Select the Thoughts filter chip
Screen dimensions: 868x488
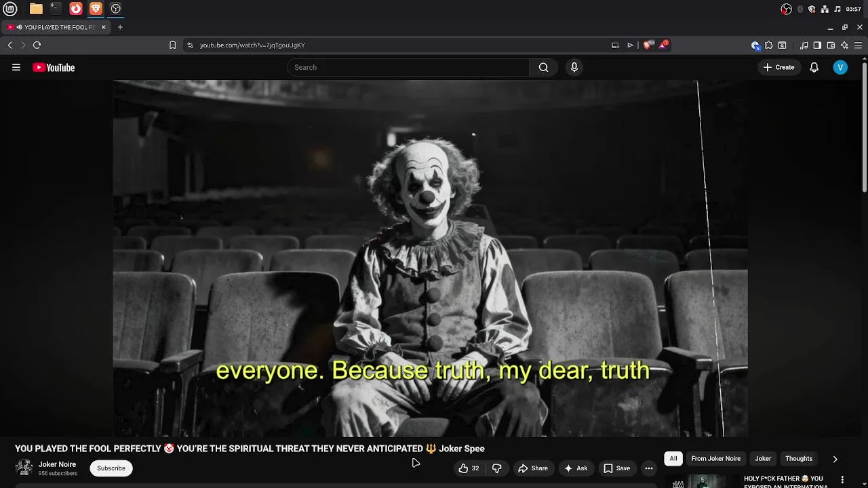tap(799, 459)
